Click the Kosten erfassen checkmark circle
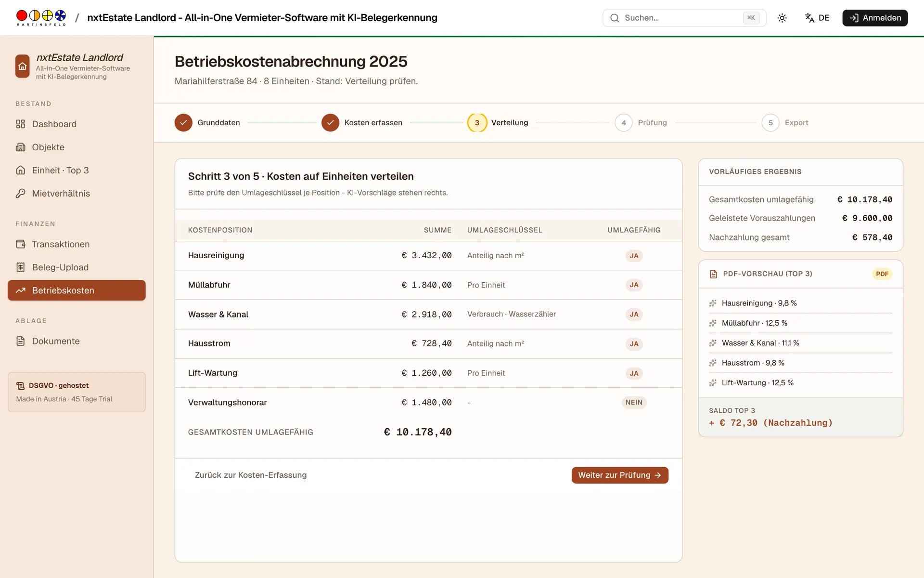 pyautogui.click(x=330, y=123)
